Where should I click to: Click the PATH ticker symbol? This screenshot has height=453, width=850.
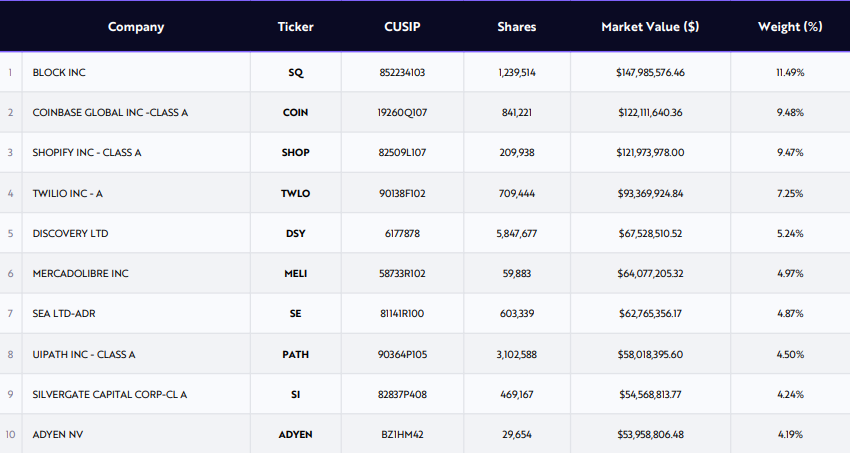click(x=295, y=354)
